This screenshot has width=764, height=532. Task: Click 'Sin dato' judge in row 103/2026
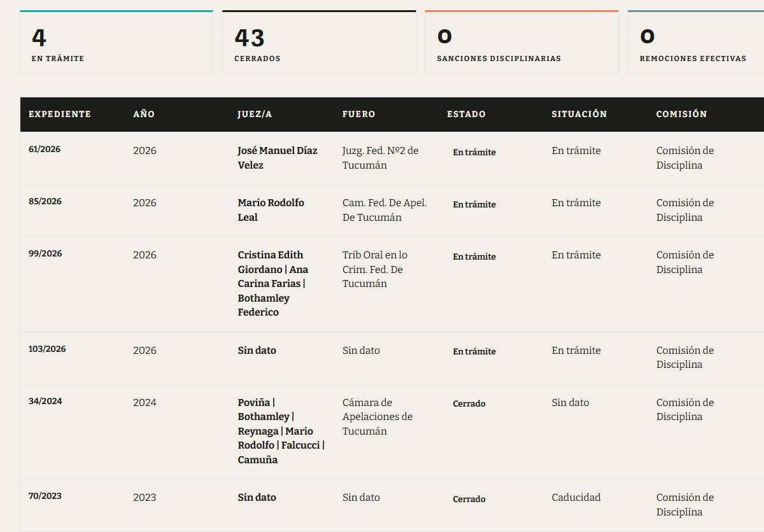[x=257, y=351]
